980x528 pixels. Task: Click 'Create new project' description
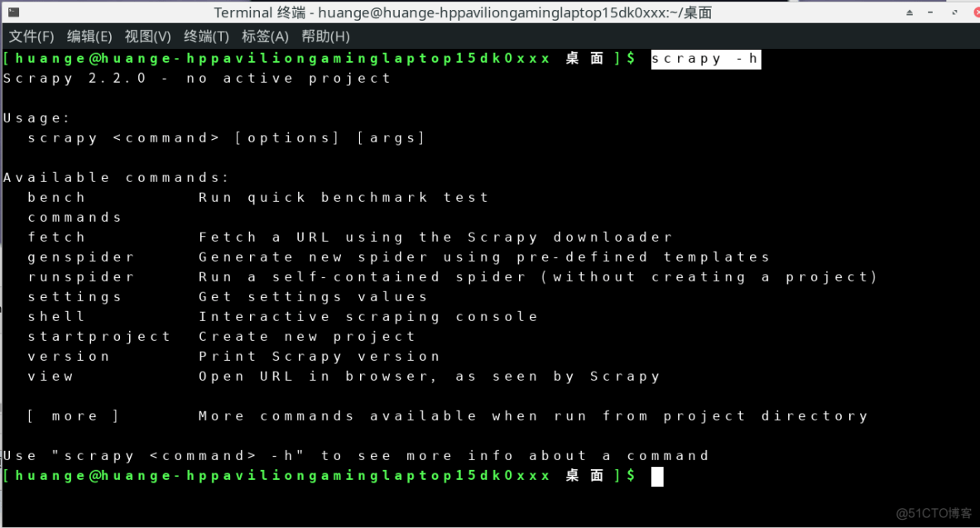307,337
